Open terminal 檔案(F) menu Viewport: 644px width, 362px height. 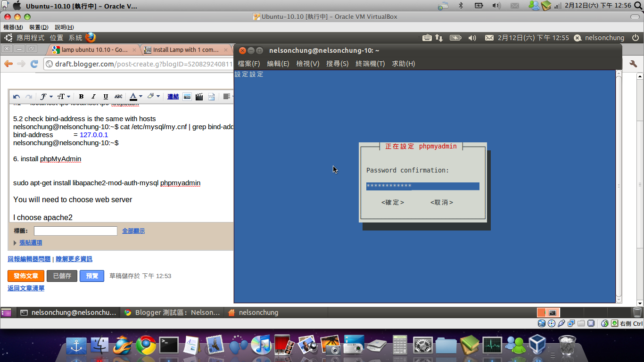(x=249, y=64)
